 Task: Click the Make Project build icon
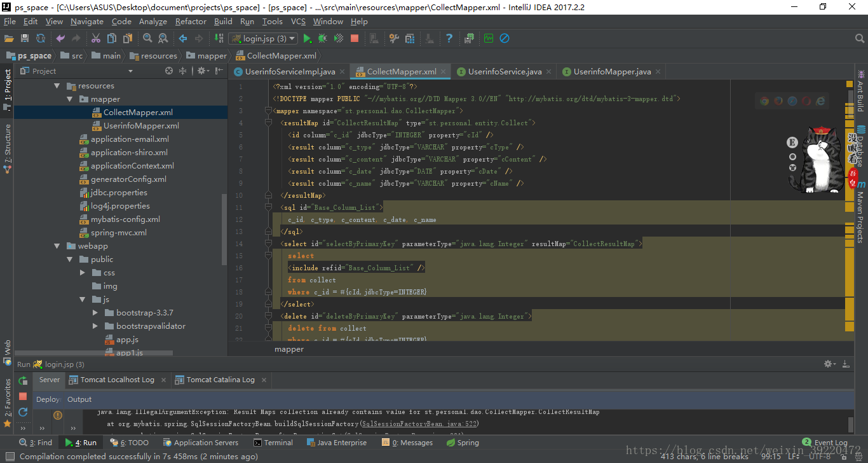[219, 38]
